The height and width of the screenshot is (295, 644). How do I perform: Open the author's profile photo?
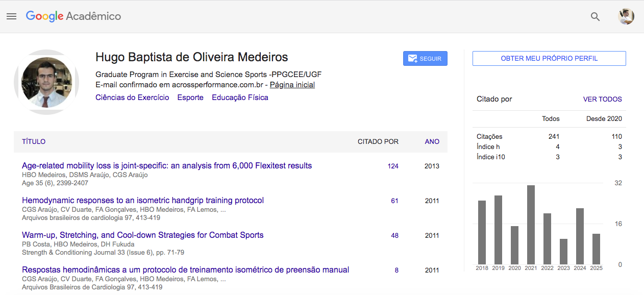(46, 82)
